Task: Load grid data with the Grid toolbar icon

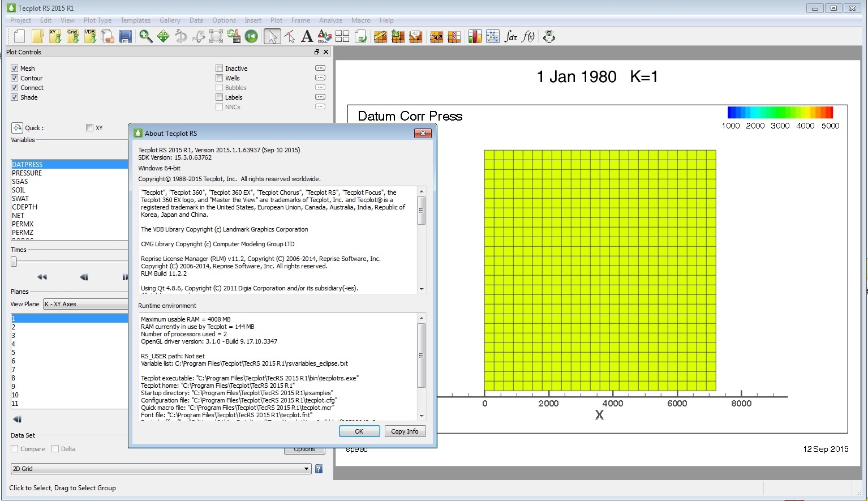Action: 72,37
